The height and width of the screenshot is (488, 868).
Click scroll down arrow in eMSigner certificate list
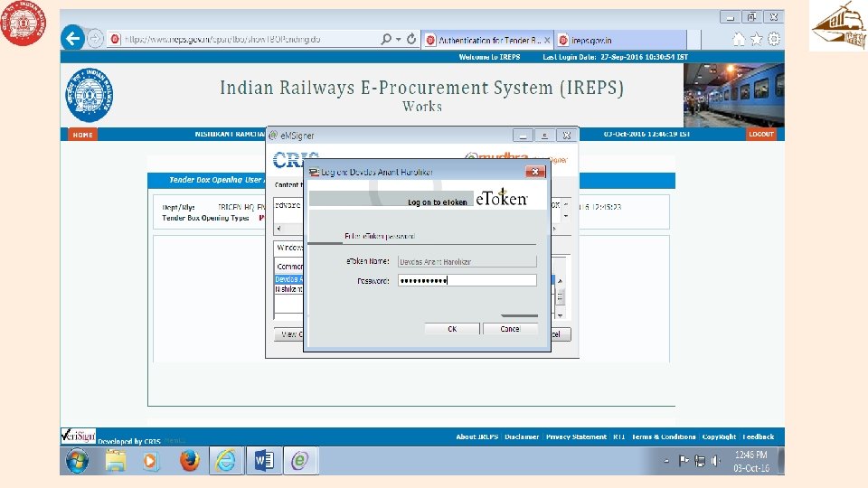[x=561, y=315]
